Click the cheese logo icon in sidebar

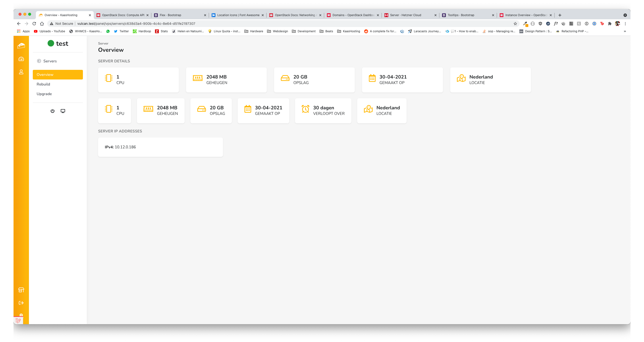point(21,46)
